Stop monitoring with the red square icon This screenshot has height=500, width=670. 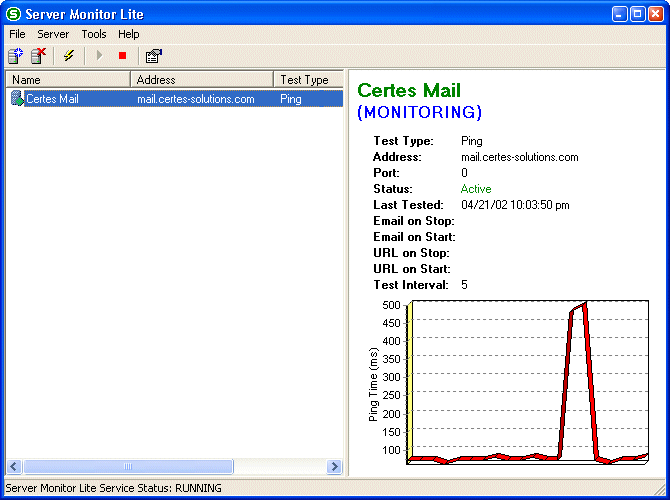(123, 56)
